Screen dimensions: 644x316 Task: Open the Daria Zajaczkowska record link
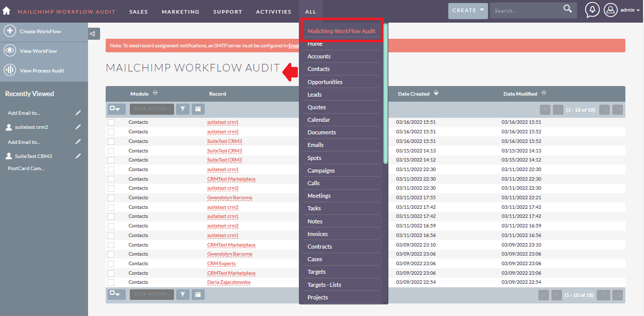click(x=229, y=282)
